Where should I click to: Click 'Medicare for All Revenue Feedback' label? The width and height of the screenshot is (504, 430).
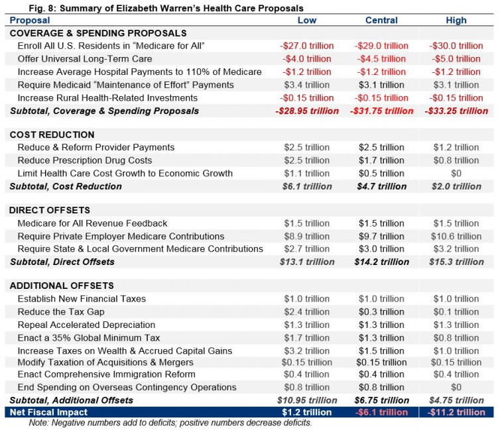click(93, 223)
